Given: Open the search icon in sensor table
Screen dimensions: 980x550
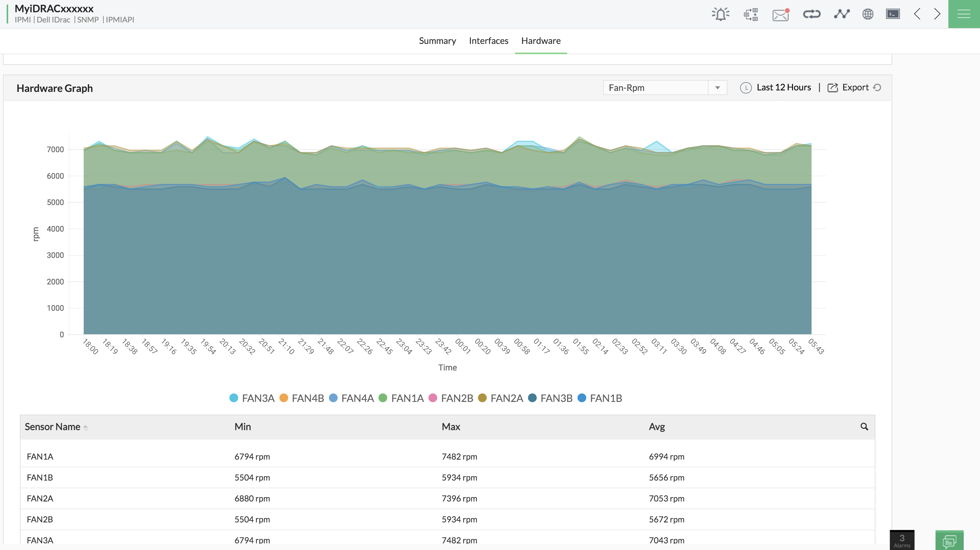Looking at the screenshot, I should tap(864, 427).
